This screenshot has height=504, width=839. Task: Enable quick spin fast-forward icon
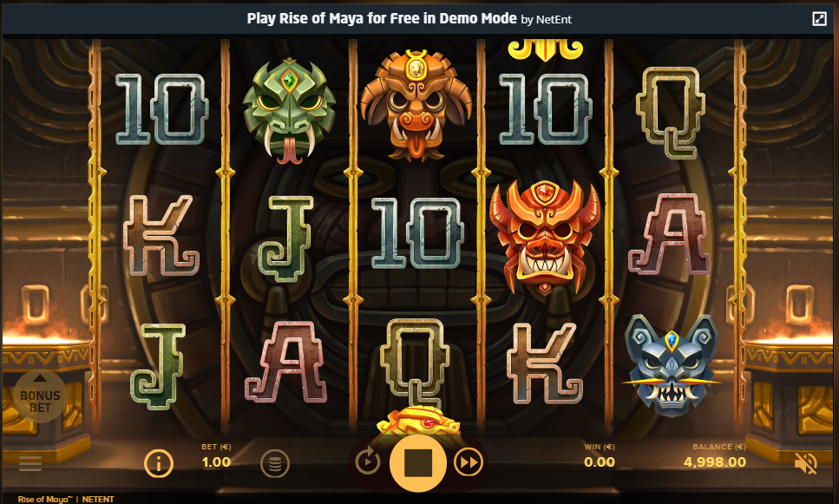coord(469,462)
